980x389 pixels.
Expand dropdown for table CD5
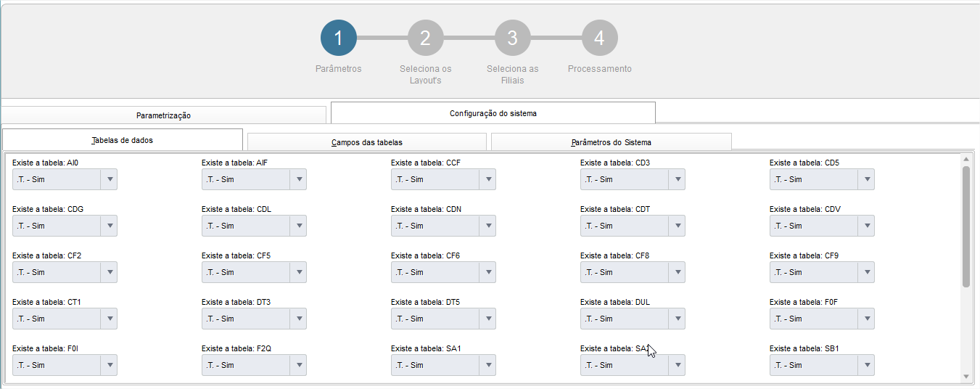867,179
